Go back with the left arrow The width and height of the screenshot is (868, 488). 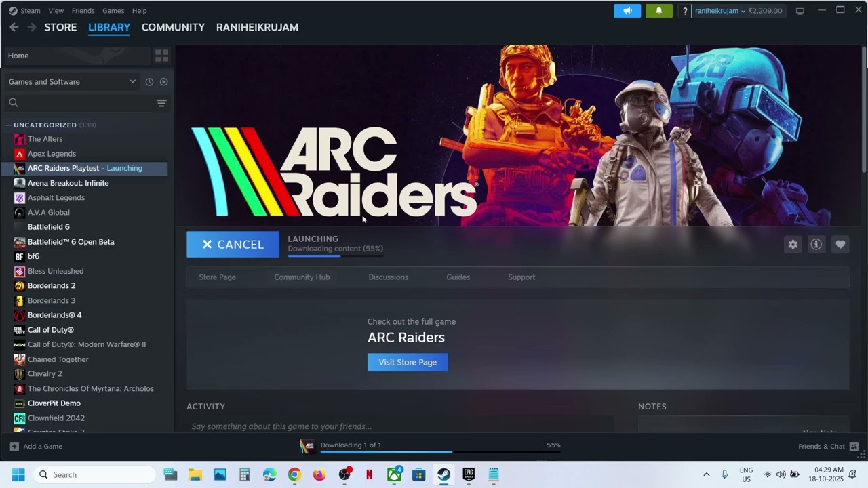click(x=14, y=27)
